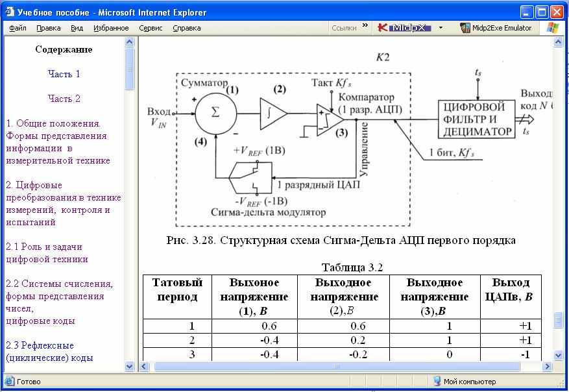
Task: Click the table cell with value -1
Action: coord(511,354)
